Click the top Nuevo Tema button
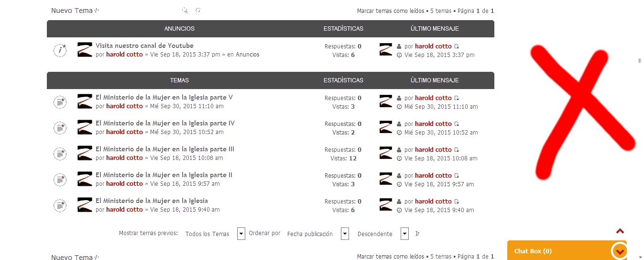This screenshot has width=644, height=260. 75,11
